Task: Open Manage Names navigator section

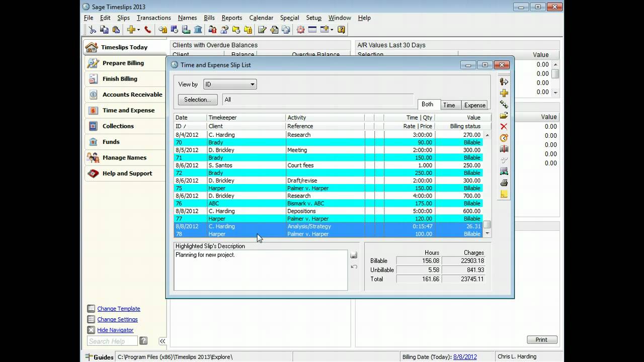Action: 125,157
